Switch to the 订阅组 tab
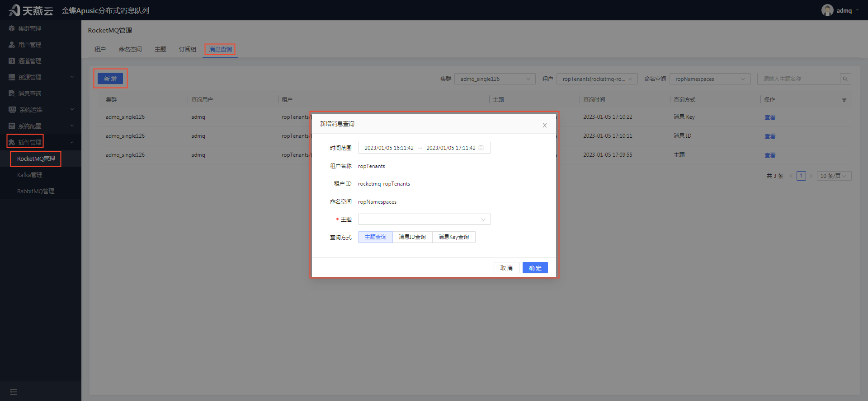 188,49
